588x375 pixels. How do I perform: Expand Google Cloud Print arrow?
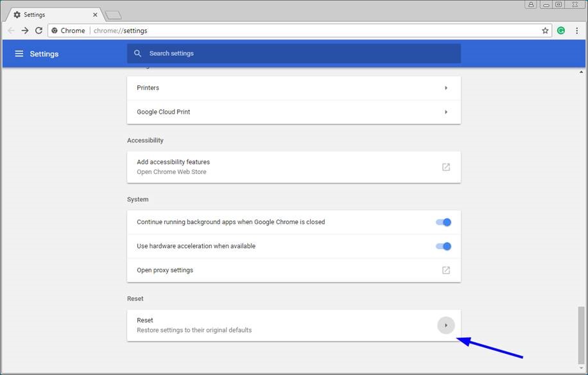pos(446,112)
